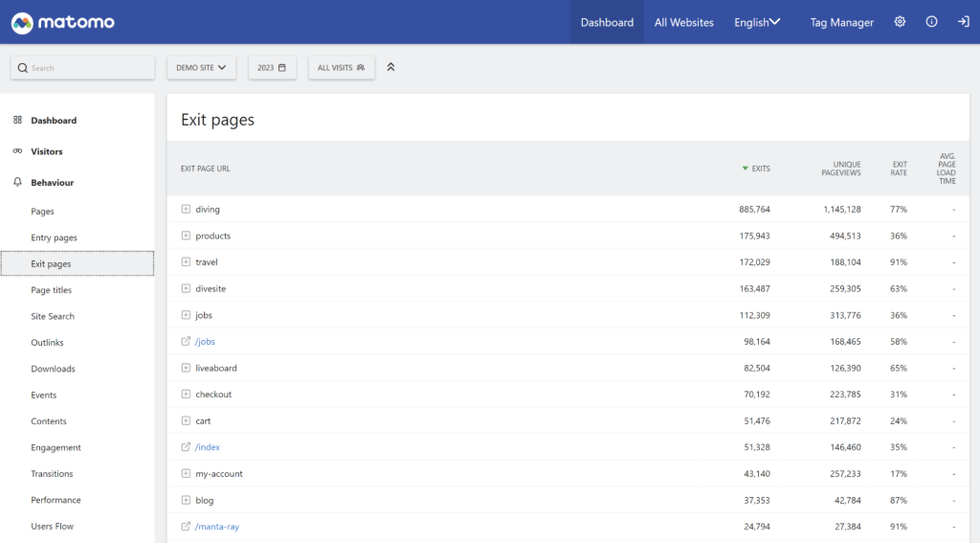Click the Visitors binoculars icon

tap(17, 150)
